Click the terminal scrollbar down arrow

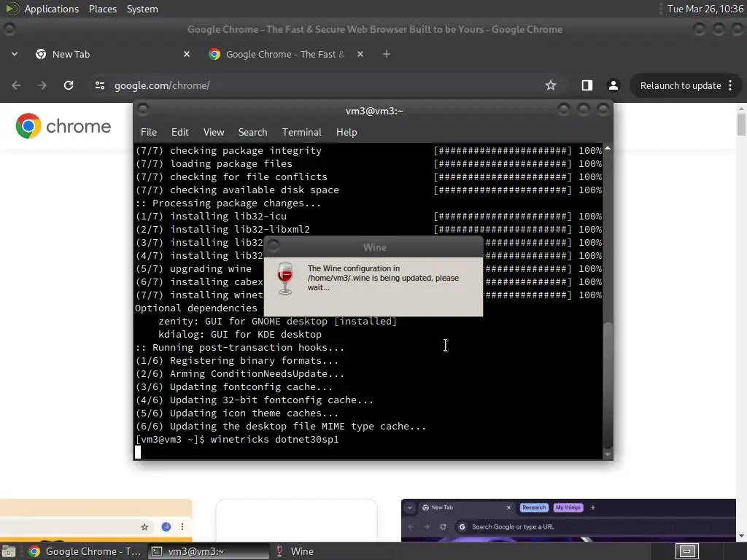point(608,455)
